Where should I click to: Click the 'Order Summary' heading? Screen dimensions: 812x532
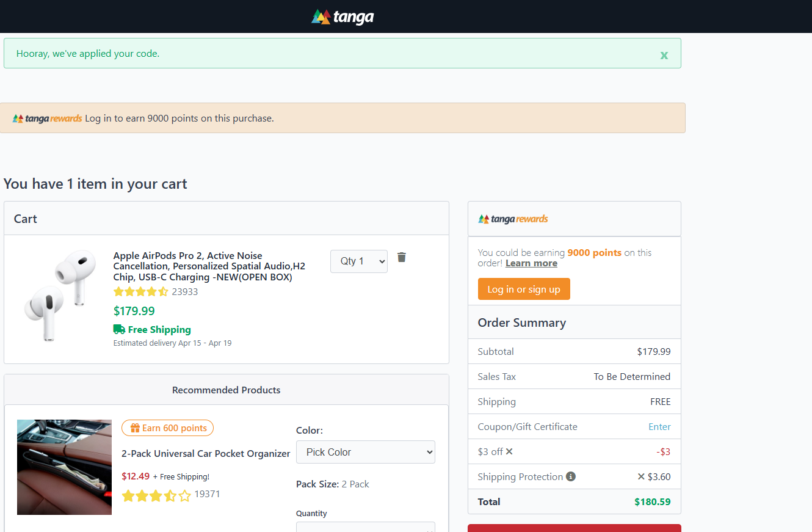[x=522, y=322]
